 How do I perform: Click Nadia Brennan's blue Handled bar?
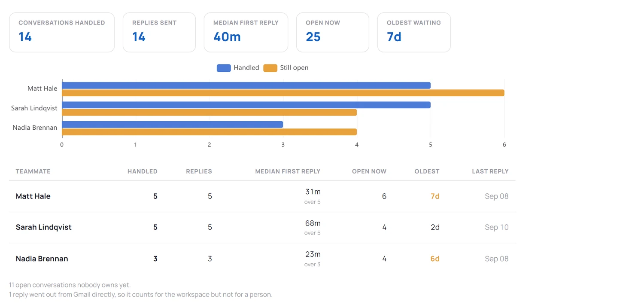173,125
